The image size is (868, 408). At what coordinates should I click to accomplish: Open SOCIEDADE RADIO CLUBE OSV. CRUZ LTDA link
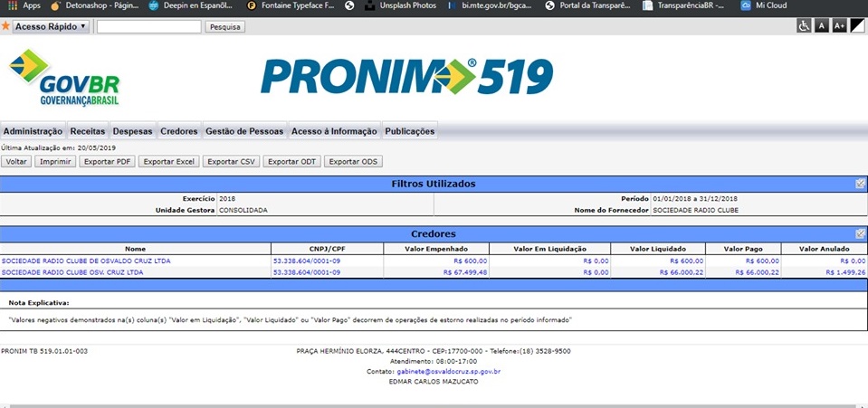click(x=73, y=271)
